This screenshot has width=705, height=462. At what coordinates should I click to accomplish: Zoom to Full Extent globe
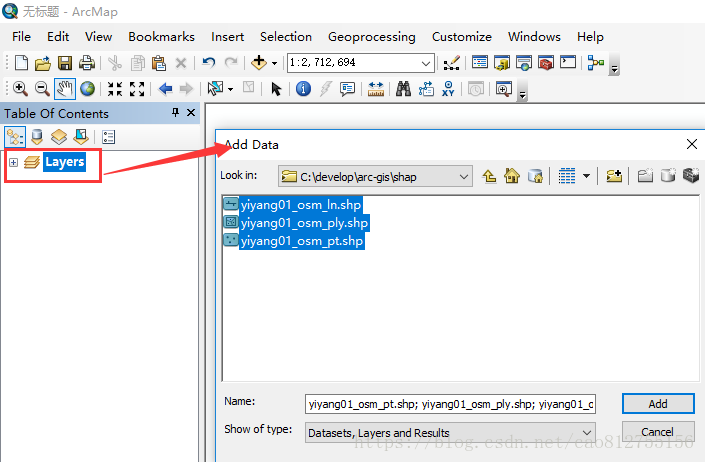[88, 89]
